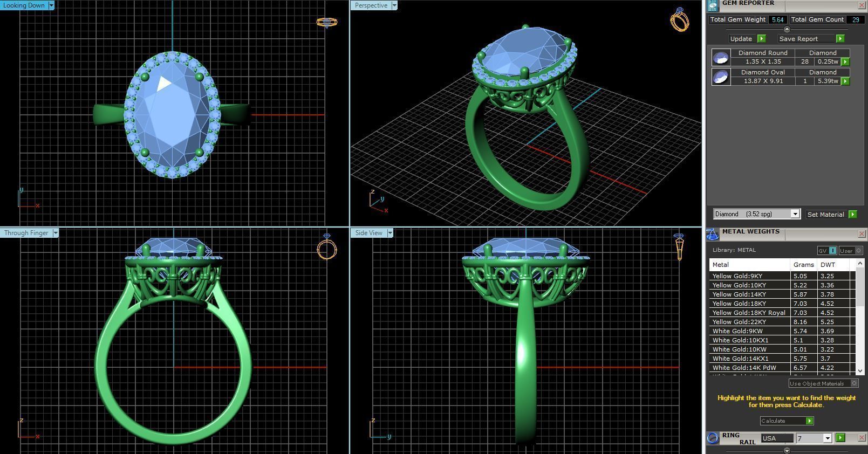Click the green arrow on the Diamond Oval row
This screenshot has width=868, height=454.
[x=845, y=81]
